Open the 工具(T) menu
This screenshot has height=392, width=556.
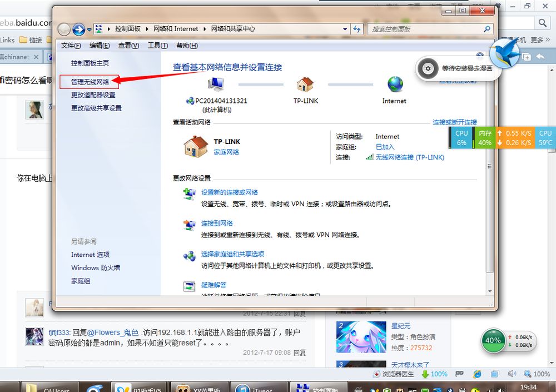click(x=158, y=46)
